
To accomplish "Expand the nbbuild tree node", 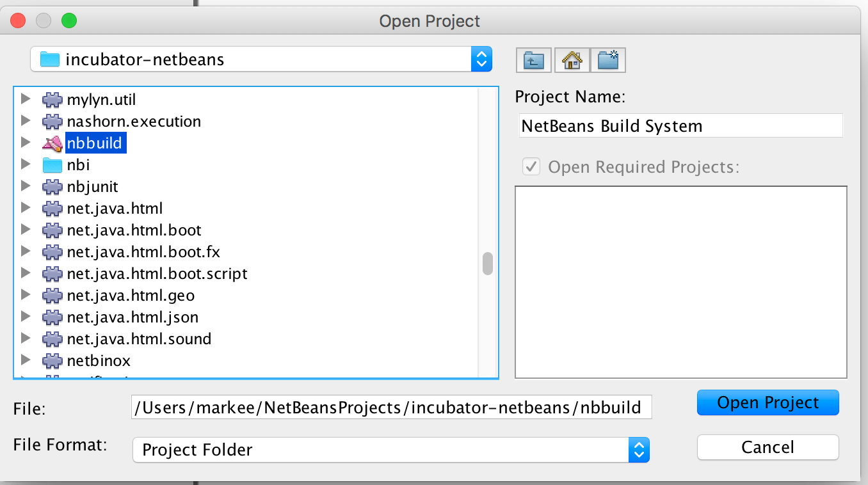I will click(x=26, y=143).
